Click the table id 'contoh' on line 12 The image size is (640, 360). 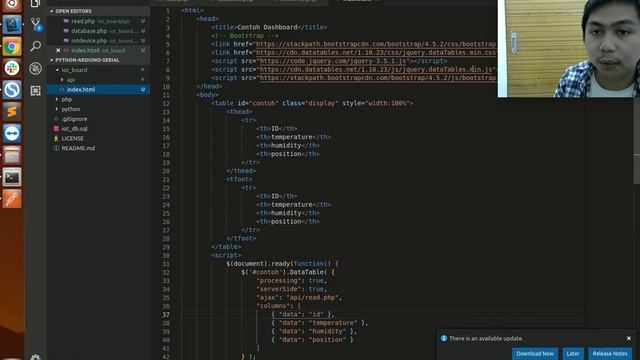[x=263, y=103]
